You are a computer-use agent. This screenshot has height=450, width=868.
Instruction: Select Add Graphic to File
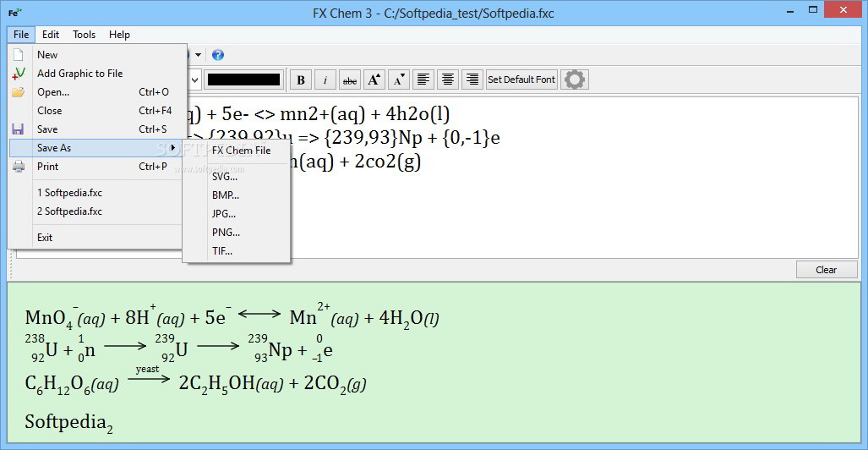[79, 73]
